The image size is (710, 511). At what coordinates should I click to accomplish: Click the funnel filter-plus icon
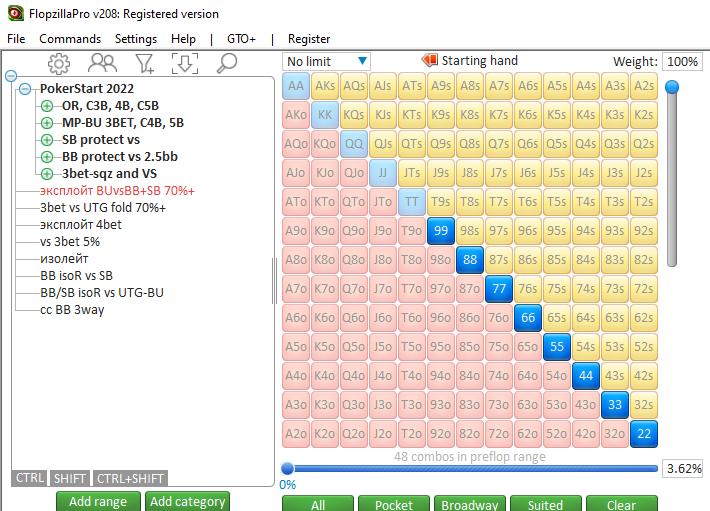(x=145, y=63)
